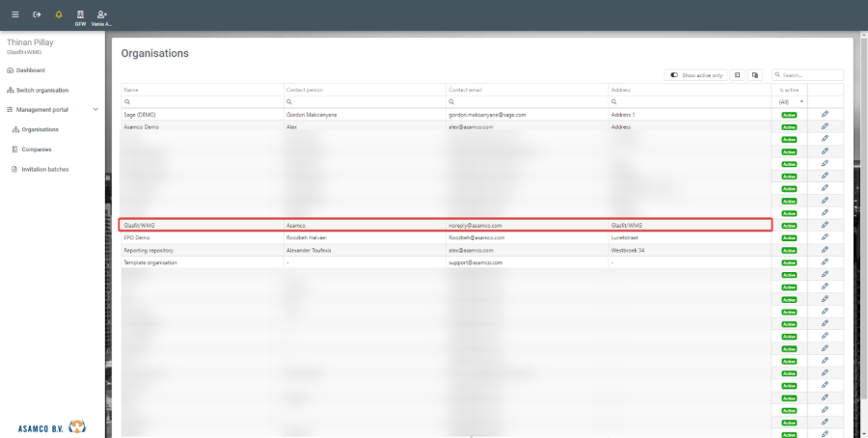Click the Name column filter field

(x=204, y=101)
